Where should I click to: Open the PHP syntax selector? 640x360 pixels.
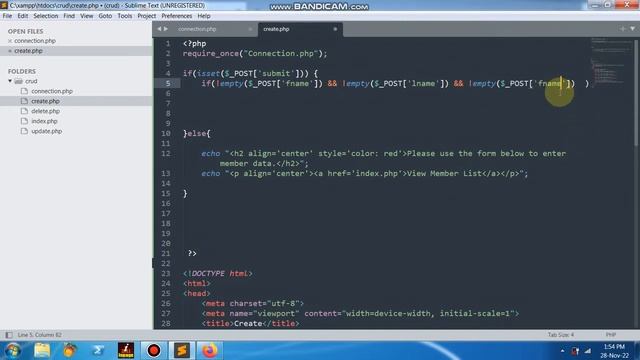coord(611,335)
